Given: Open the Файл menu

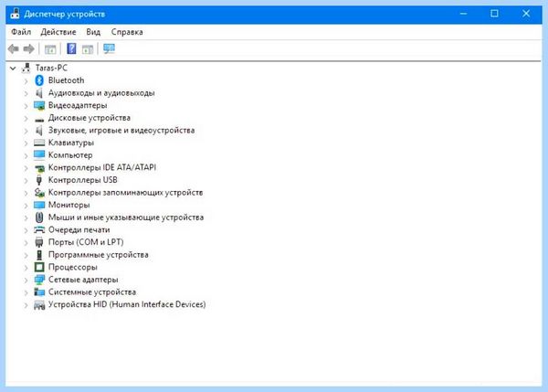Looking at the screenshot, I should click(x=21, y=32).
